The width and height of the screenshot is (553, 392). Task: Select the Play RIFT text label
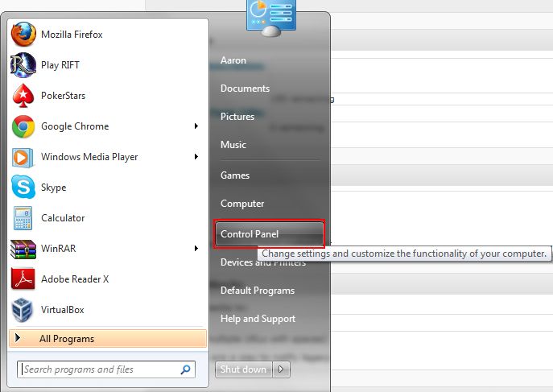click(x=60, y=65)
